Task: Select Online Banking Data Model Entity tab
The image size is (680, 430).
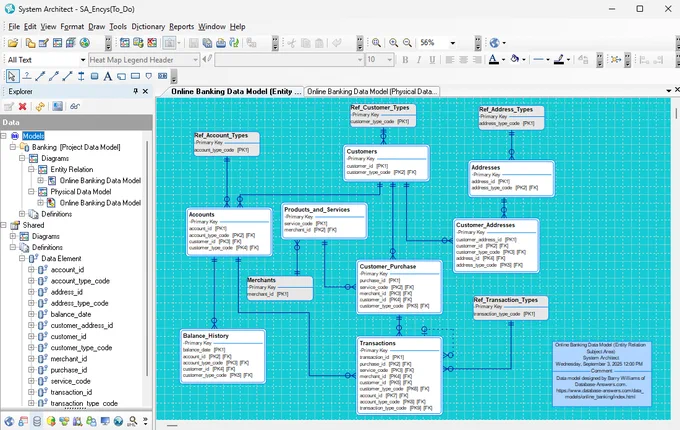Action: click(235, 91)
